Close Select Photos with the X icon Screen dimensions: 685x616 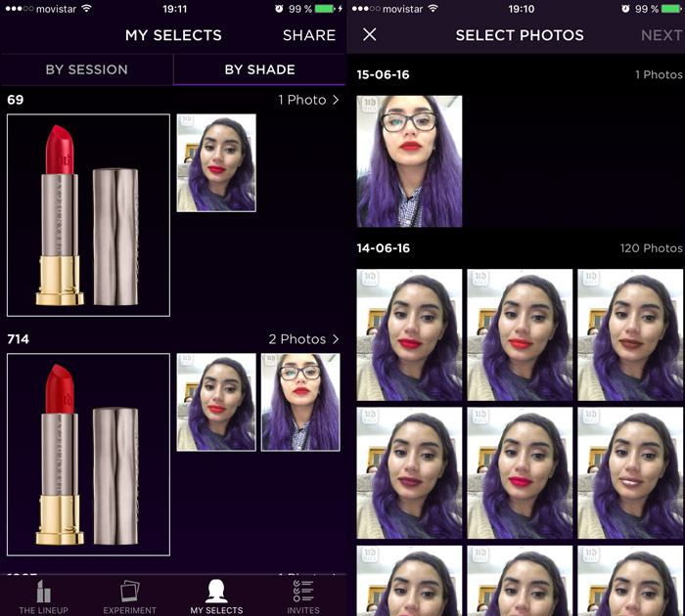click(369, 35)
